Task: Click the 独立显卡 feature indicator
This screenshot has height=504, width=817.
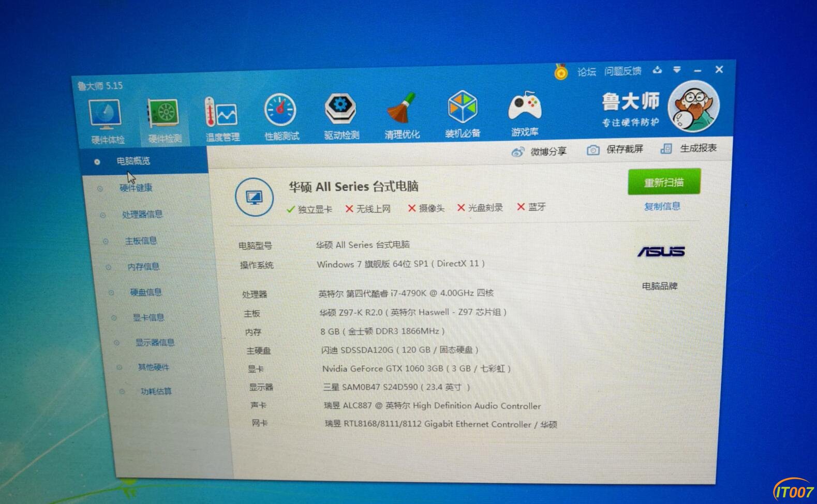Action: click(309, 209)
